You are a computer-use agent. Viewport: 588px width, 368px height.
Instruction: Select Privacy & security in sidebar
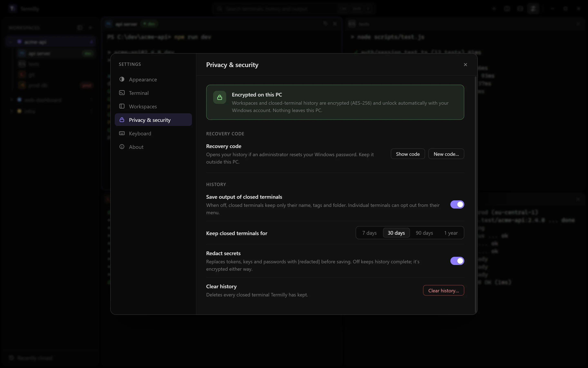point(153,120)
